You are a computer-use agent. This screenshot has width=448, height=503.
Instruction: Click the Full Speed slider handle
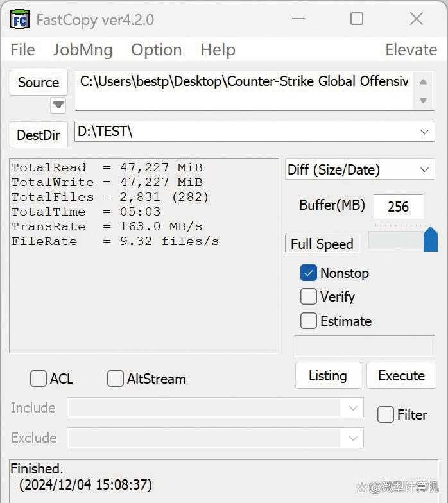(x=431, y=239)
